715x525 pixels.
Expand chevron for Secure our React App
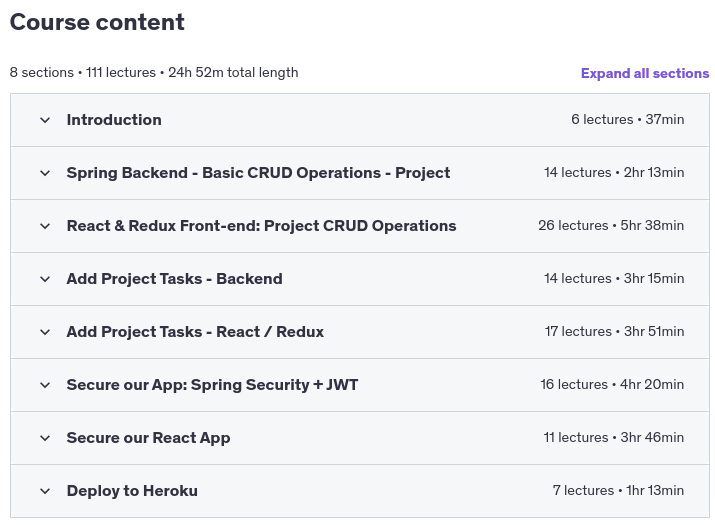pos(45,438)
